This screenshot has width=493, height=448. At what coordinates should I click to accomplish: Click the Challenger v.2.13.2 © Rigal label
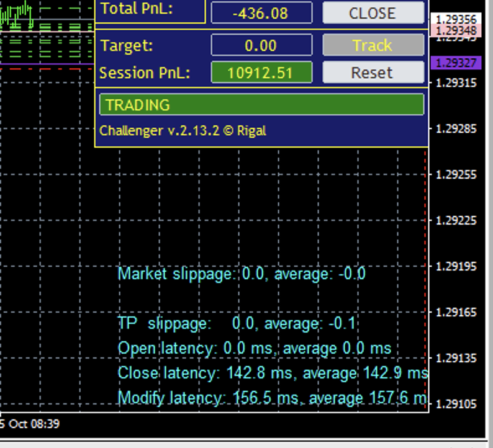click(183, 131)
